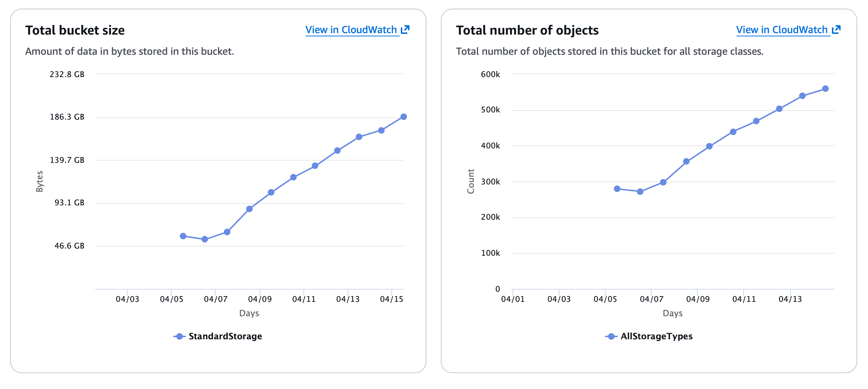Click external-link icon in Total bucket size panel
The height and width of the screenshot is (389, 868).
point(406,30)
